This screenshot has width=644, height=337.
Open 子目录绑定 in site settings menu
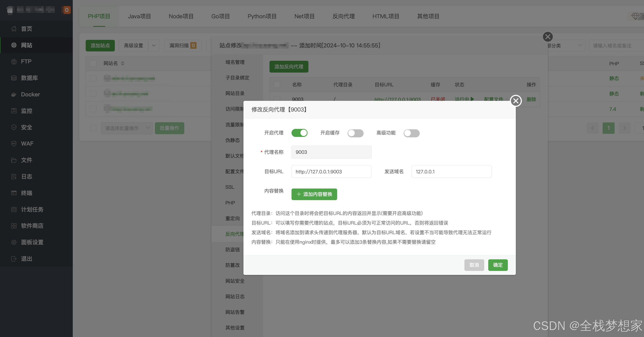coord(237,78)
